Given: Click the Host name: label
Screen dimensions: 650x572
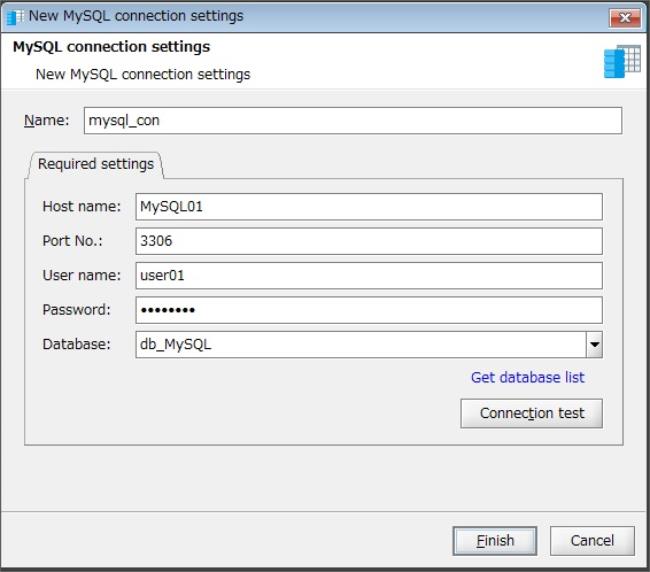Looking at the screenshot, I should 82,206.
